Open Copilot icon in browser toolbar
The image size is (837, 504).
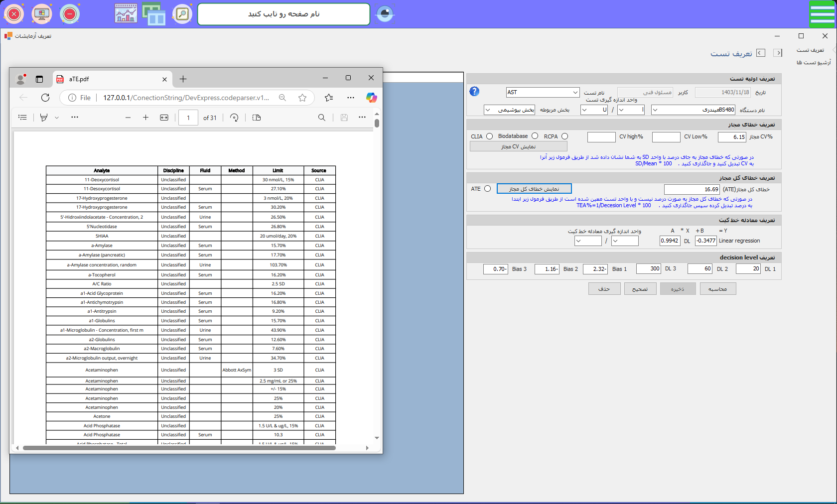371,98
